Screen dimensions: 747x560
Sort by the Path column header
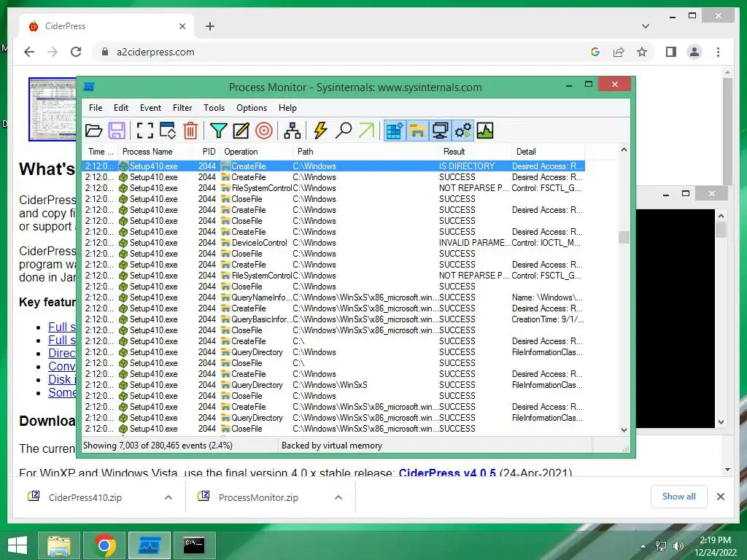coord(366,152)
